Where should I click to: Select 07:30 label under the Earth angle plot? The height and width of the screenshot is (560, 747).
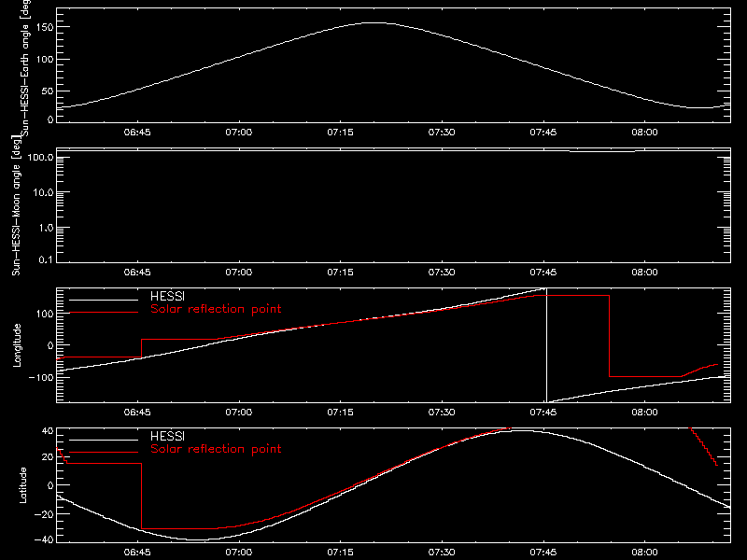point(442,132)
